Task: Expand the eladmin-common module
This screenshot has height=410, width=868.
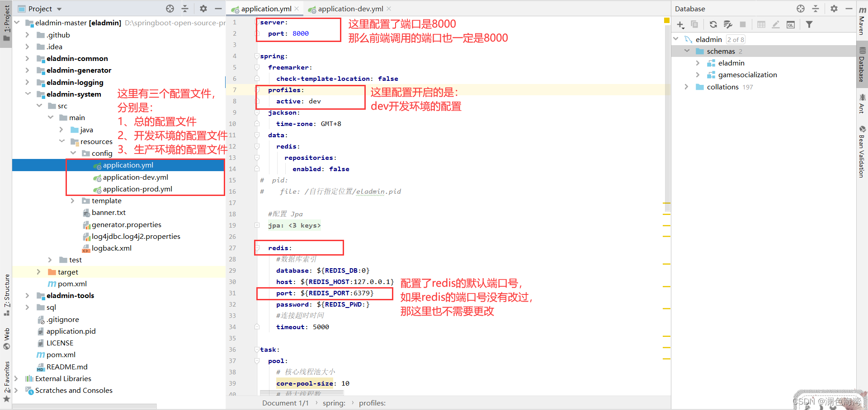Action: tap(27, 58)
